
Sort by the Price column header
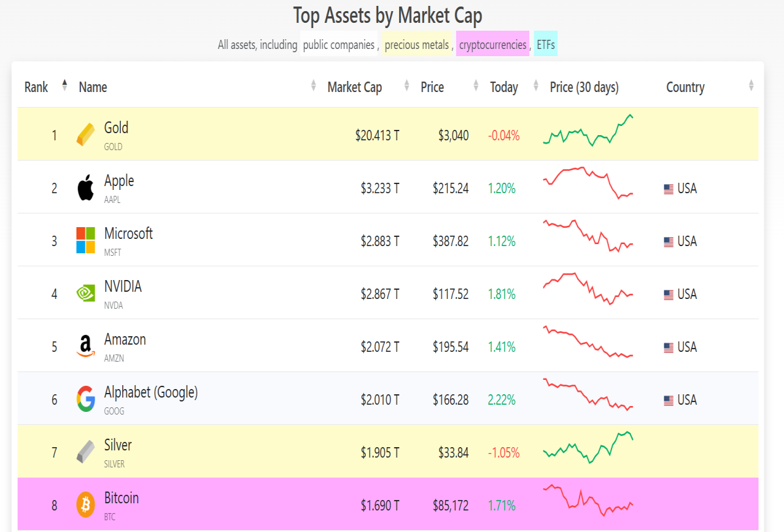click(x=432, y=87)
